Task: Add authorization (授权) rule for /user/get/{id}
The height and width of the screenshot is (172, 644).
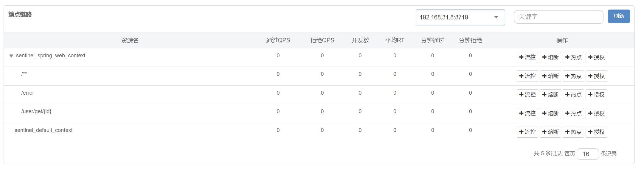Action: point(596,113)
